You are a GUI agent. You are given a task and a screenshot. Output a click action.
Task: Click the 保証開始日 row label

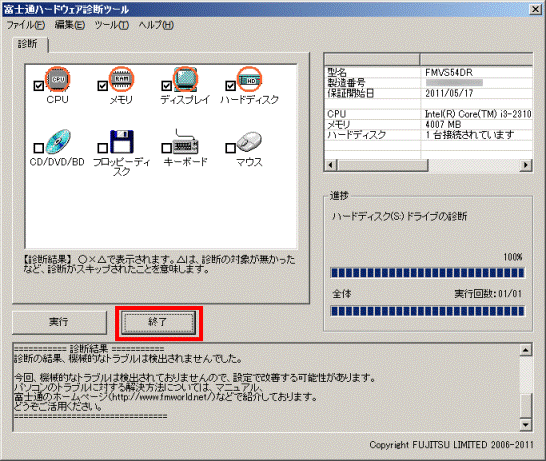coord(350,93)
